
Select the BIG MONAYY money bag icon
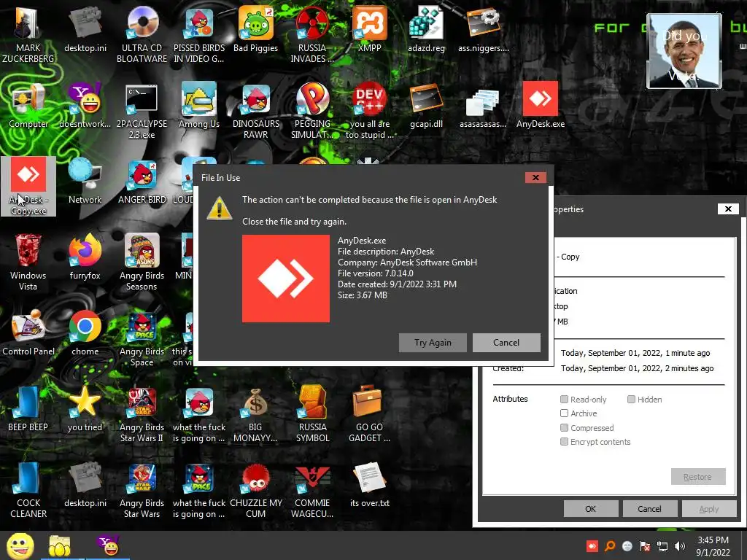pos(256,414)
